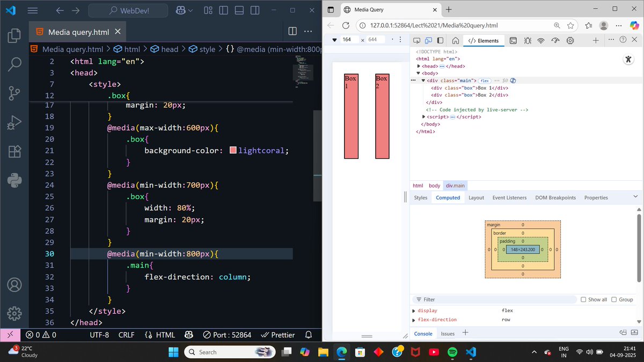Viewport: 644px width, 362px height.
Task: Open the Run and Debug view
Action: click(14, 123)
